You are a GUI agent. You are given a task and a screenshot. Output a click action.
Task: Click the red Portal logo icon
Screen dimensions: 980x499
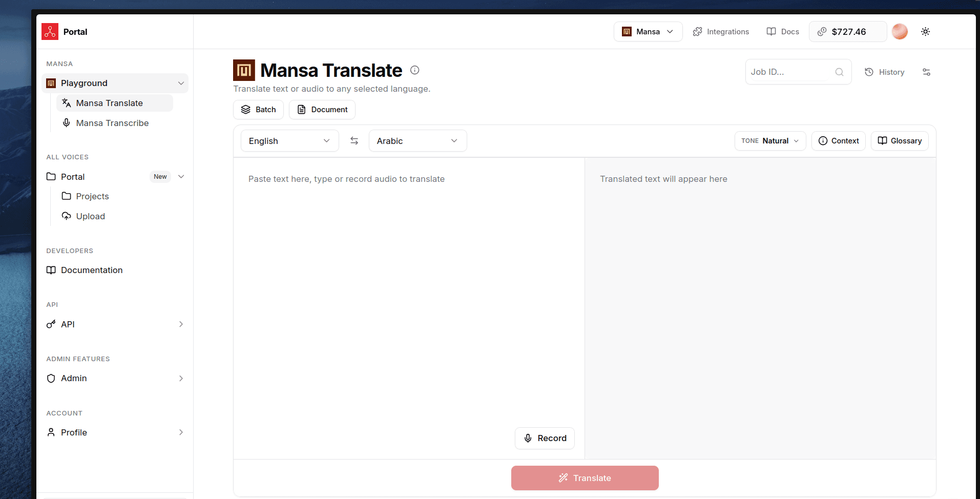[x=50, y=32]
